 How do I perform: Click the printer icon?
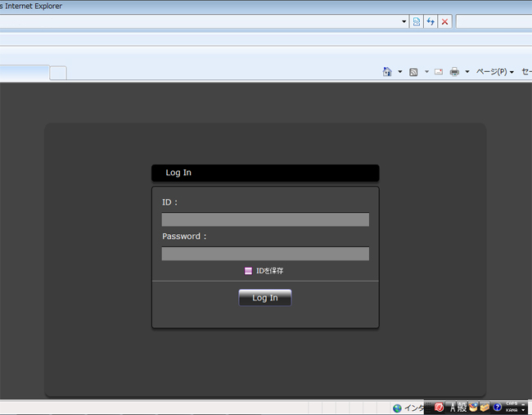click(454, 72)
